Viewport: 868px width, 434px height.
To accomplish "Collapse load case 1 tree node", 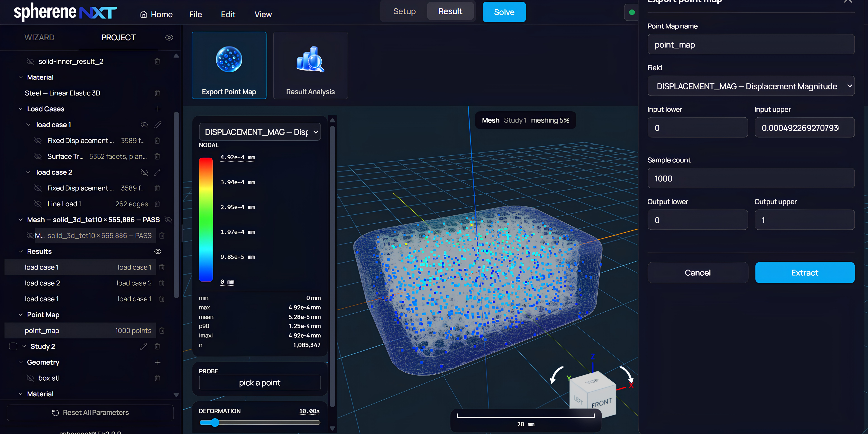I will [28, 125].
